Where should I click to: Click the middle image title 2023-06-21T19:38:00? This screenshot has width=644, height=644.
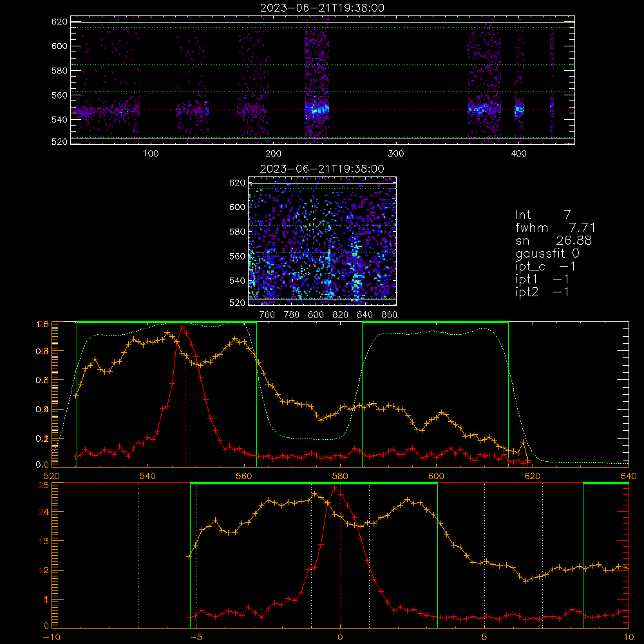point(323,169)
